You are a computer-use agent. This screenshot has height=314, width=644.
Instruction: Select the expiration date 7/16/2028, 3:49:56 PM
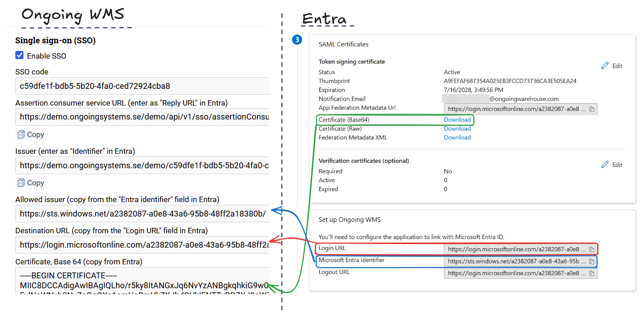[474, 90]
